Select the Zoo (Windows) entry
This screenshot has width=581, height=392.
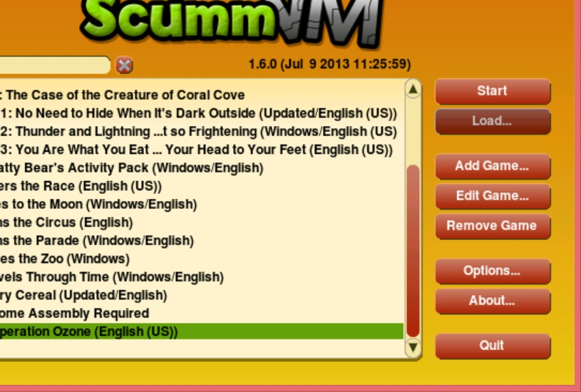coord(202,258)
